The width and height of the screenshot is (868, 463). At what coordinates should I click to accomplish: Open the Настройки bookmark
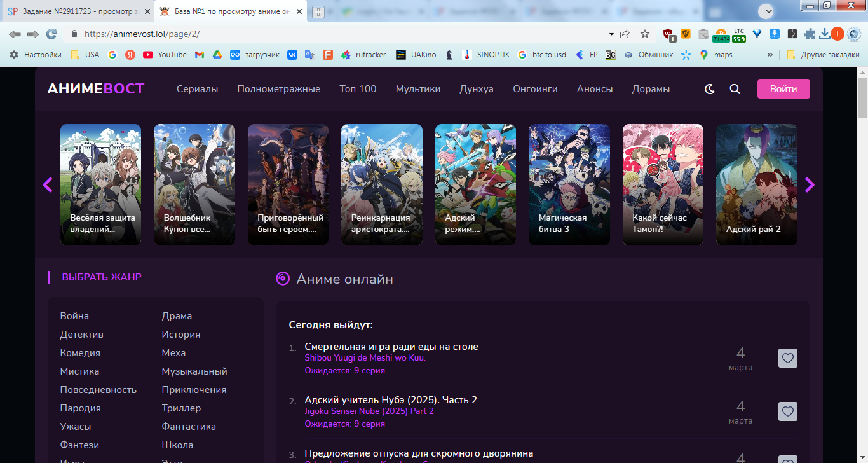[36, 55]
